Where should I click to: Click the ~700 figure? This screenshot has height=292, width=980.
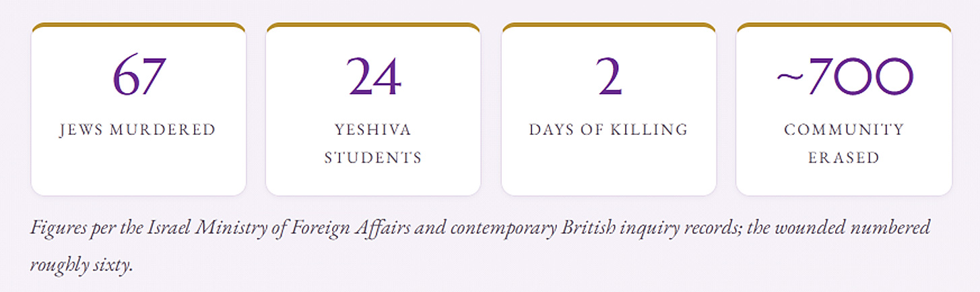(844, 76)
